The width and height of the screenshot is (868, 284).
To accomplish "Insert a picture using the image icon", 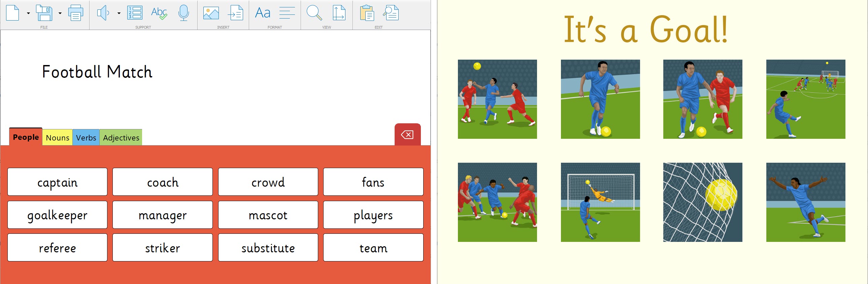I will 211,13.
